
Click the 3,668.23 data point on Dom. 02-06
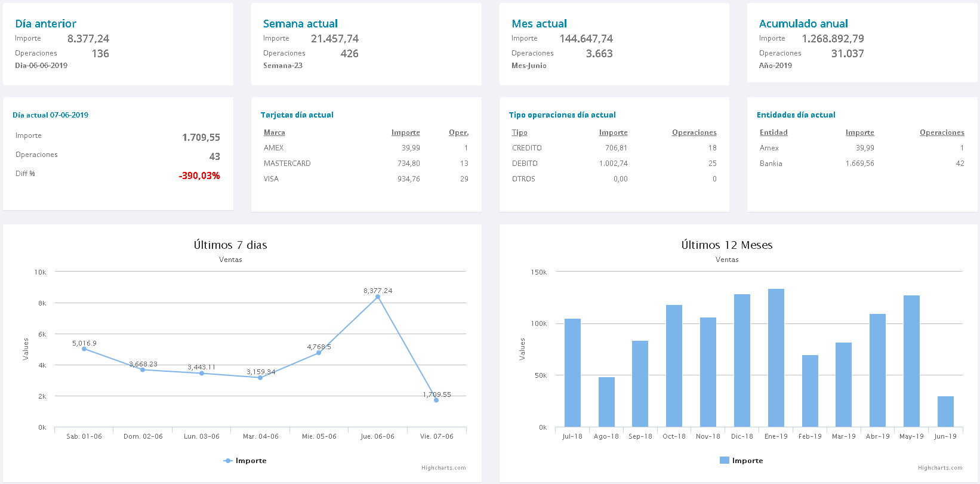click(143, 370)
